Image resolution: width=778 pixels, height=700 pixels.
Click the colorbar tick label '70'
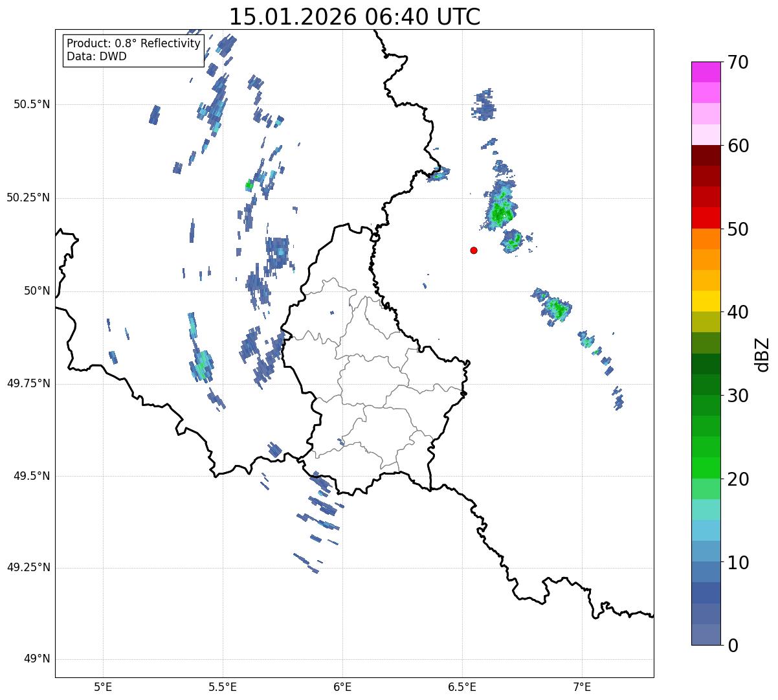tap(738, 62)
